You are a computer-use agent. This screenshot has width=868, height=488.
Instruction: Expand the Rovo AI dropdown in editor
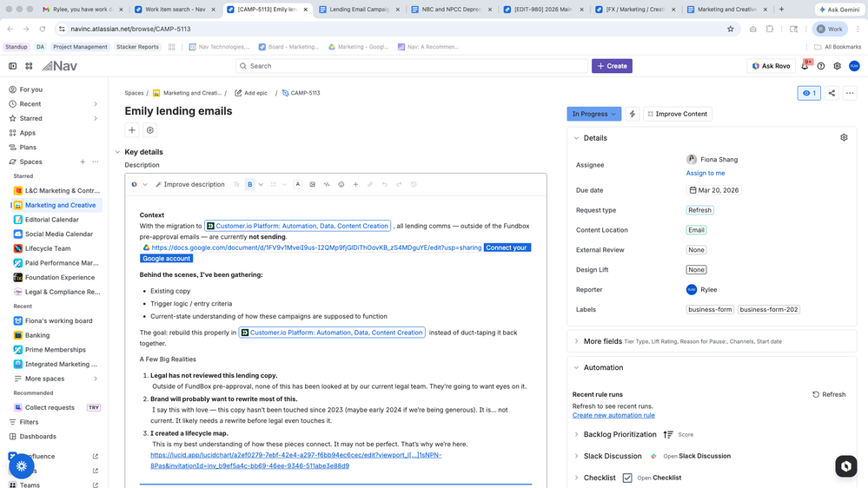click(145, 184)
